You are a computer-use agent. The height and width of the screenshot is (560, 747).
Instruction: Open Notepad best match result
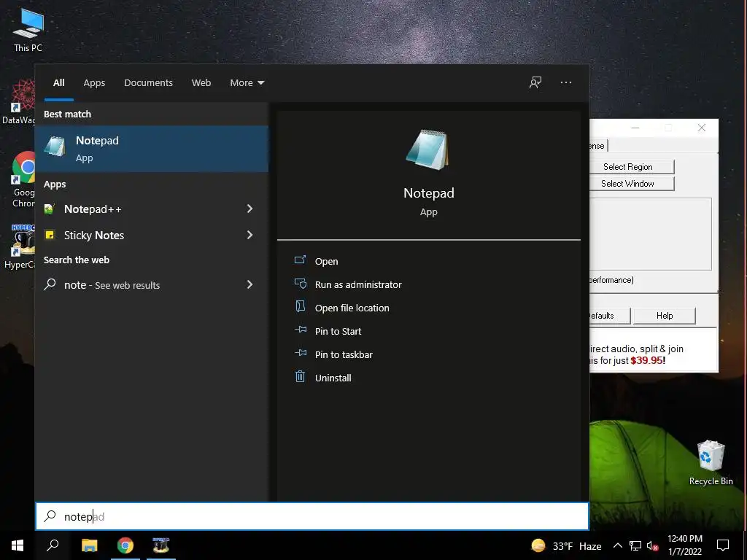tap(152, 149)
